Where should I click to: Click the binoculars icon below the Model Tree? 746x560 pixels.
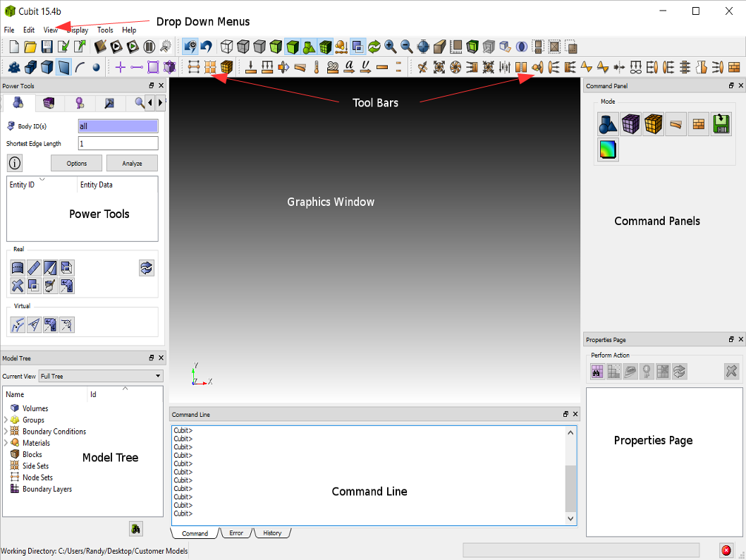point(136,528)
